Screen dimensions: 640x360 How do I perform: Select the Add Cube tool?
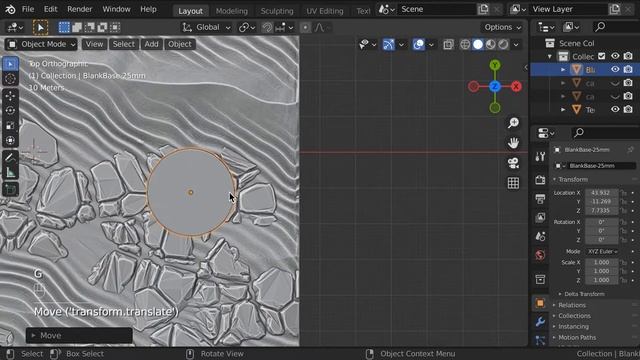[x=10, y=189]
